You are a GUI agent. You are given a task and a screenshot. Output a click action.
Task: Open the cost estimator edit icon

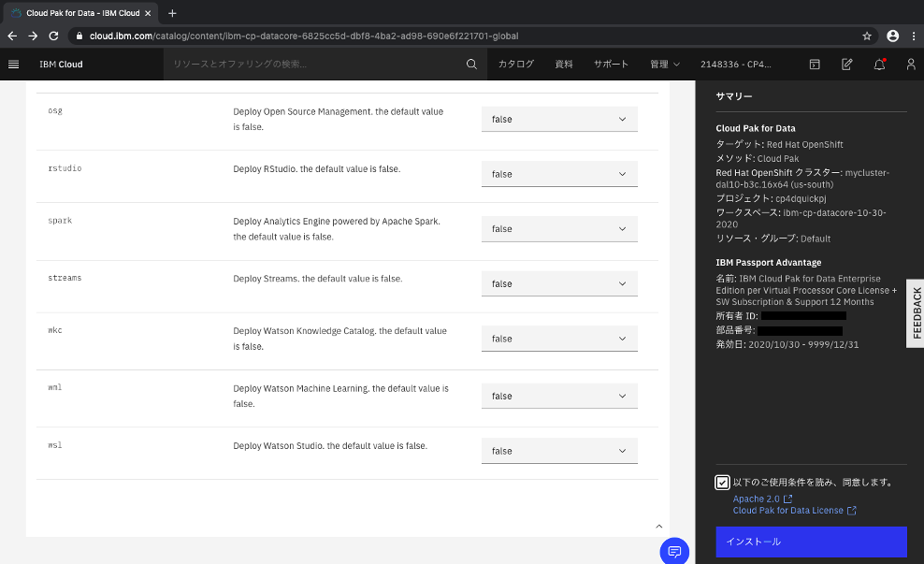point(846,65)
